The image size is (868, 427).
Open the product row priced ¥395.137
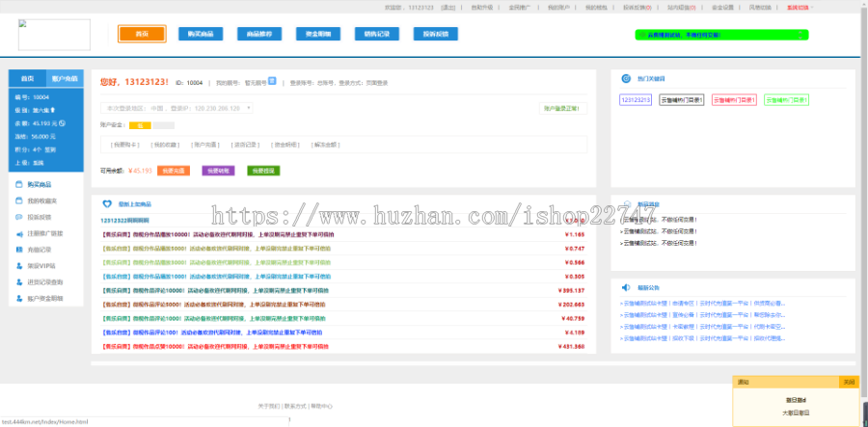pyautogui.click(x=343, y=290)
